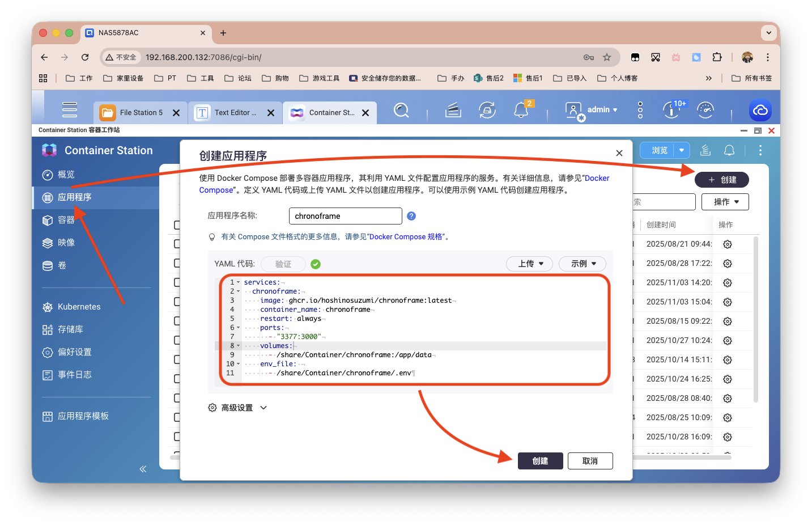Click inside the chronoframe application name field
Image resolution: width=812 pixels, height=525 pixels.
(x=345, y=216)
